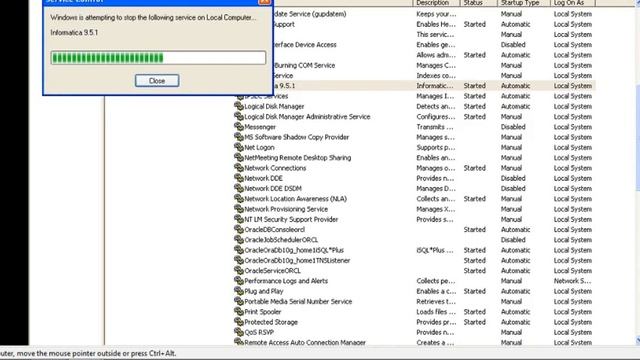This screenshot has width=640, height=360.
Task: Click 'Network S...' log on value of Performance Logs
Action: pyautogui.click(x=572, y=281)
